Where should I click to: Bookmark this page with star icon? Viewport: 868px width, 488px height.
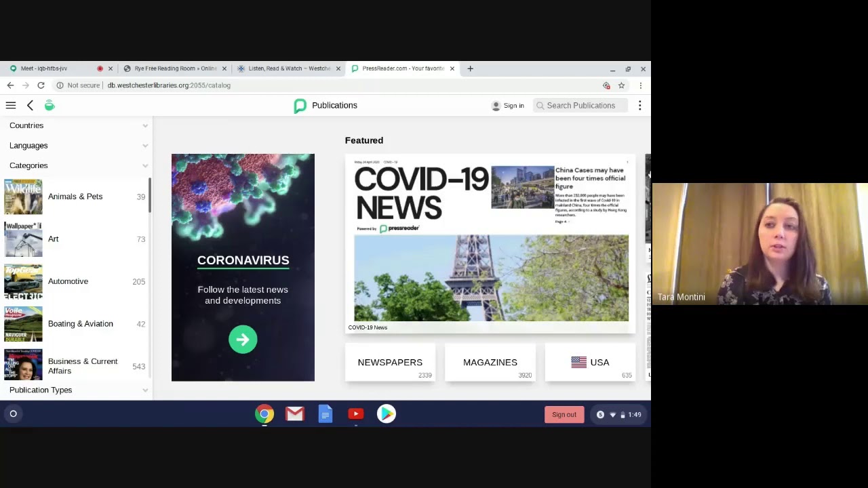(621, 85)
